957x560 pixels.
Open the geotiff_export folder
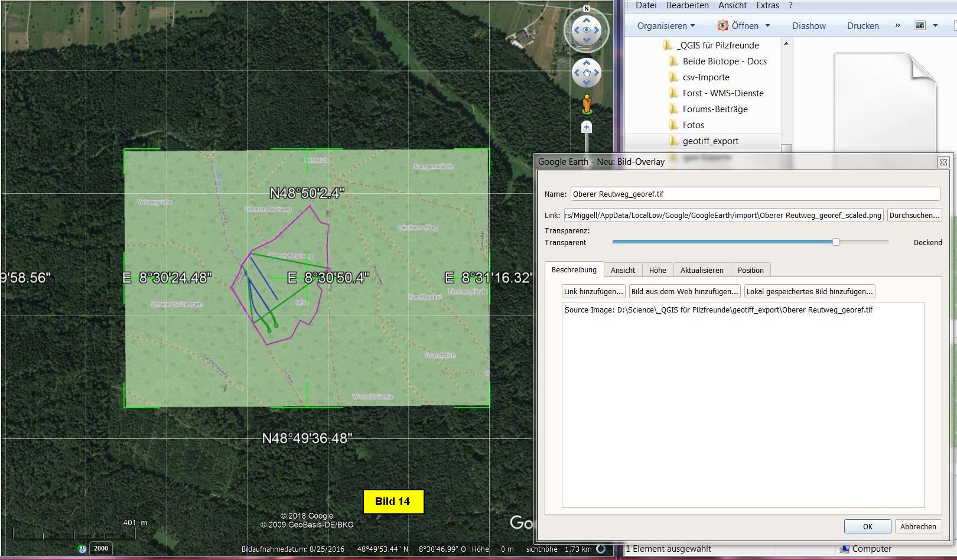pyautogui.click(x=710, y=141)
